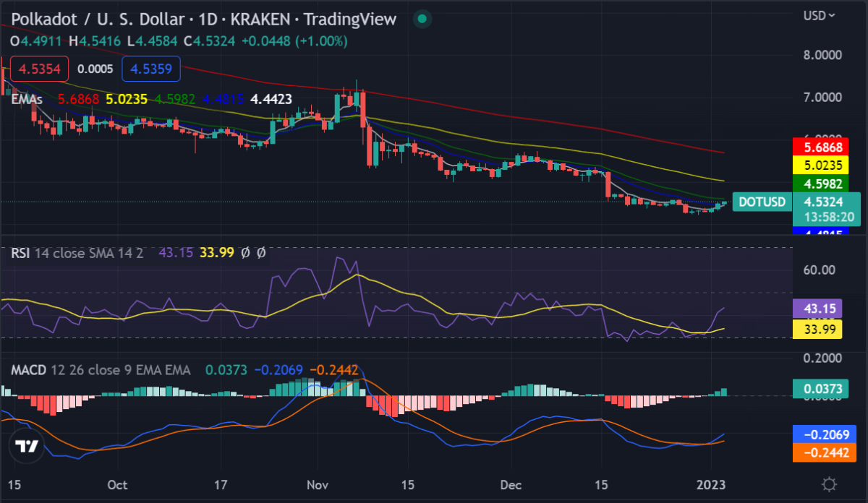This screenshot has height=503, width=868.
Task: Click green 4.5982 value in EMAs legend
Action: click(x=175, y=98)
